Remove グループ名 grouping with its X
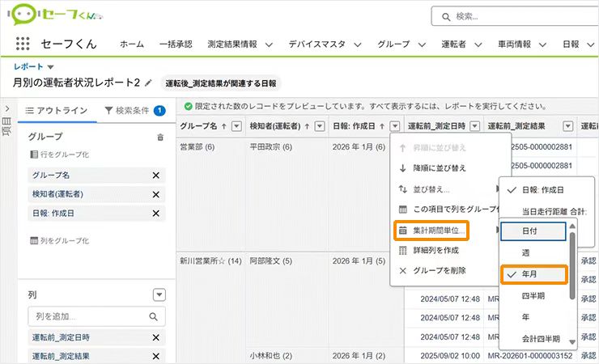599x364 pixels. (156, 176)
